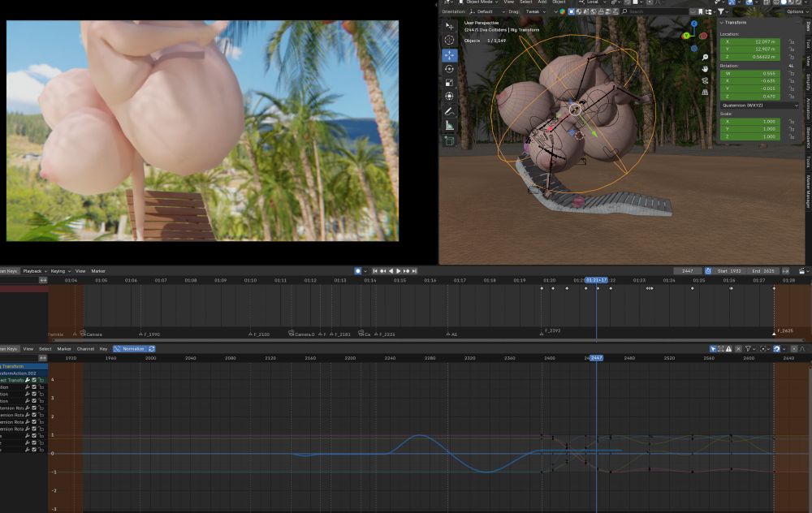
Task: Click the refresh icon beside Normalize
Action: coord(152,349)
